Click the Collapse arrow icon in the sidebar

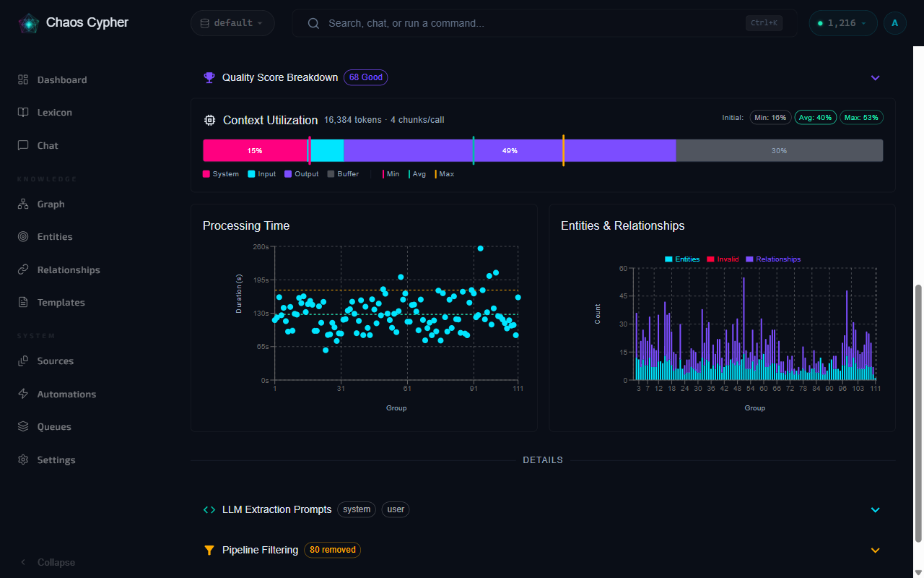tap(23, 562)
